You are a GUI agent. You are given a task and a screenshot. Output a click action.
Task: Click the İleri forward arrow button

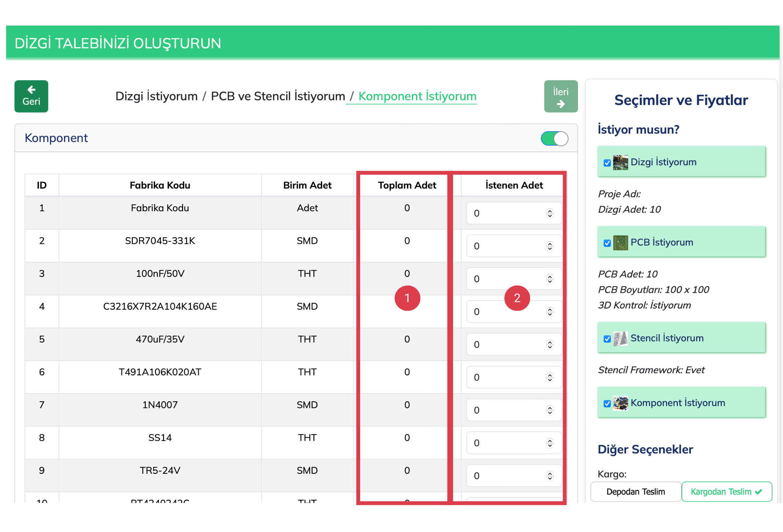pos(560,96)
